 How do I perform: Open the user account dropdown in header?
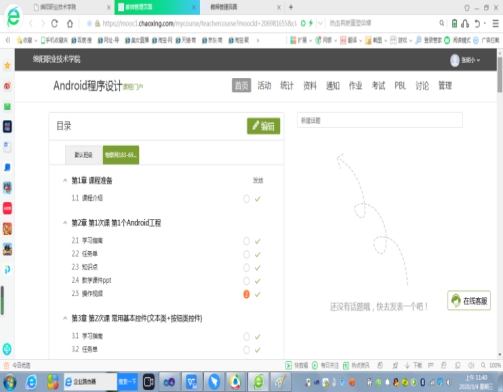pos(465,60)
